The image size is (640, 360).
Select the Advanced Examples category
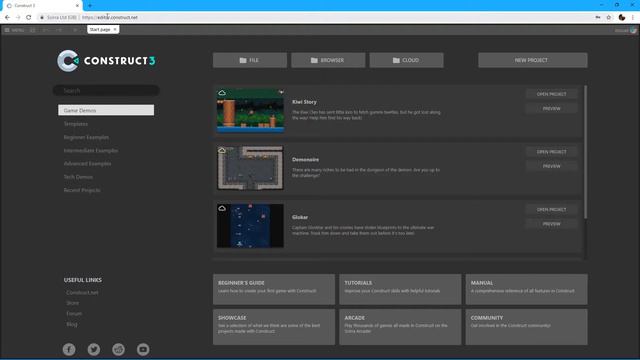click(87, 163)
